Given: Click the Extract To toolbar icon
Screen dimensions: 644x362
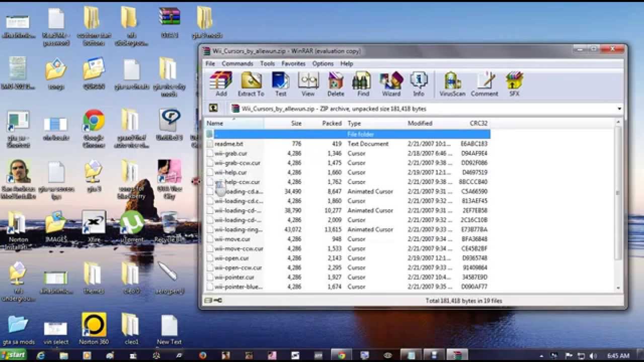Looking at the screenshot, I should (251, 84).
